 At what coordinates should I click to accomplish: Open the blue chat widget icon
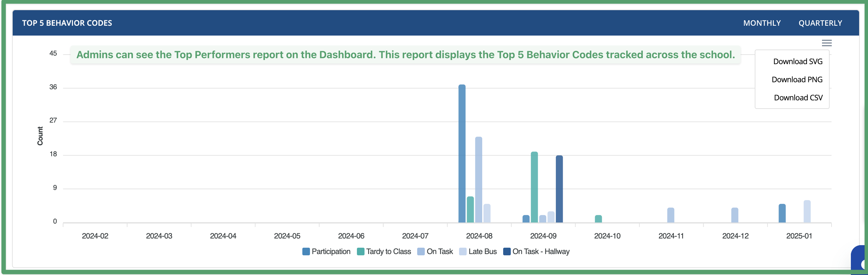[860, 260]
